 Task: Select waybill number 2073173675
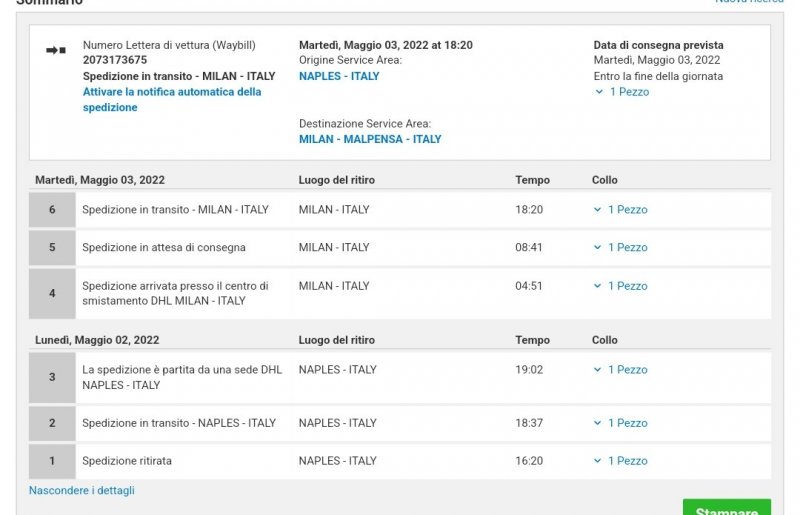[115, 60]
